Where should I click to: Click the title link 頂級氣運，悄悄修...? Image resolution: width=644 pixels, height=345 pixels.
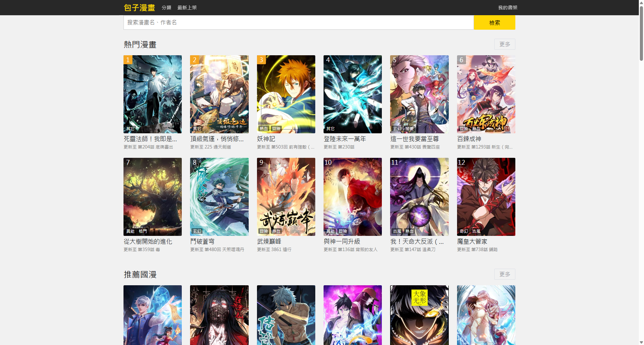pos(217,139)
